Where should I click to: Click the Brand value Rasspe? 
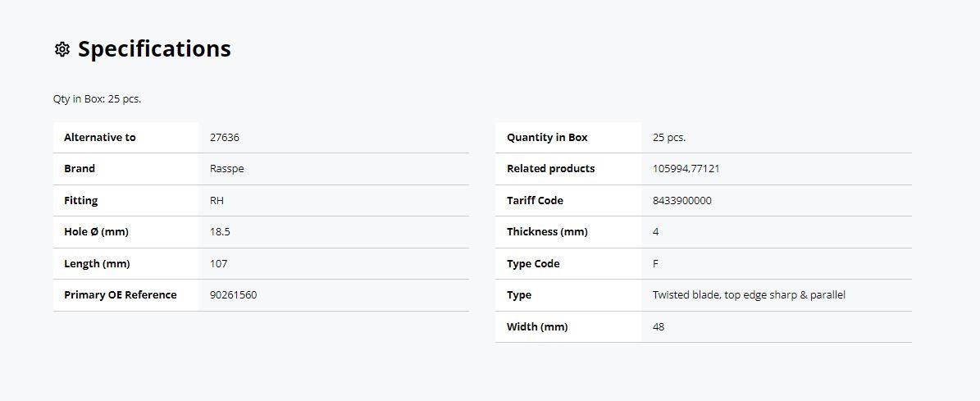pyautogui.click(x=227, y=169)
